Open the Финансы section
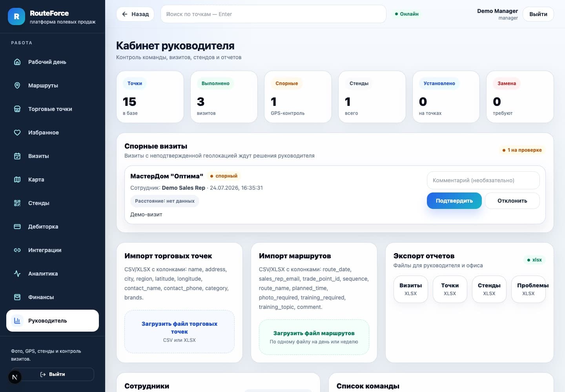The image size is (565, 392). pos(53,297)
